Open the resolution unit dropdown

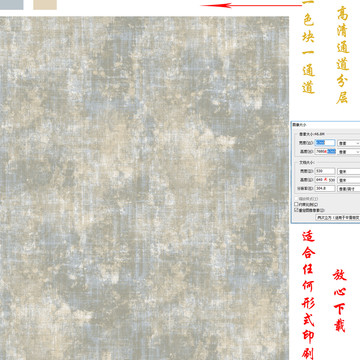[x=349, y=189]
